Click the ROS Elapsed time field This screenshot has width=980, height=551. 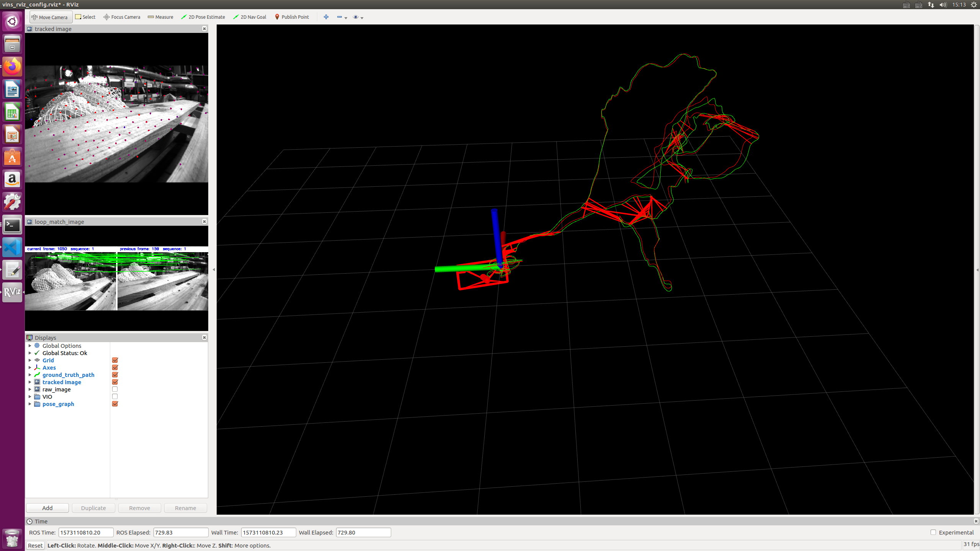(181, 532)
